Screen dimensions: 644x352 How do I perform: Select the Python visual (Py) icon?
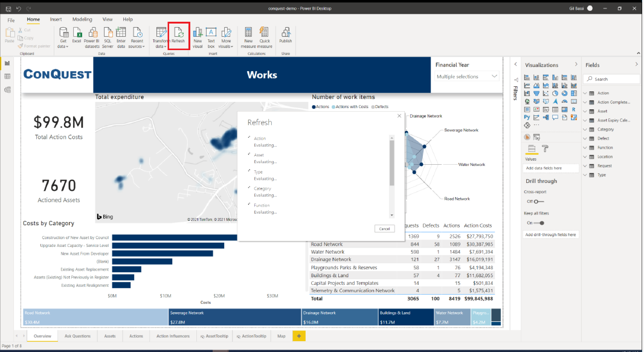click(527, 117)
